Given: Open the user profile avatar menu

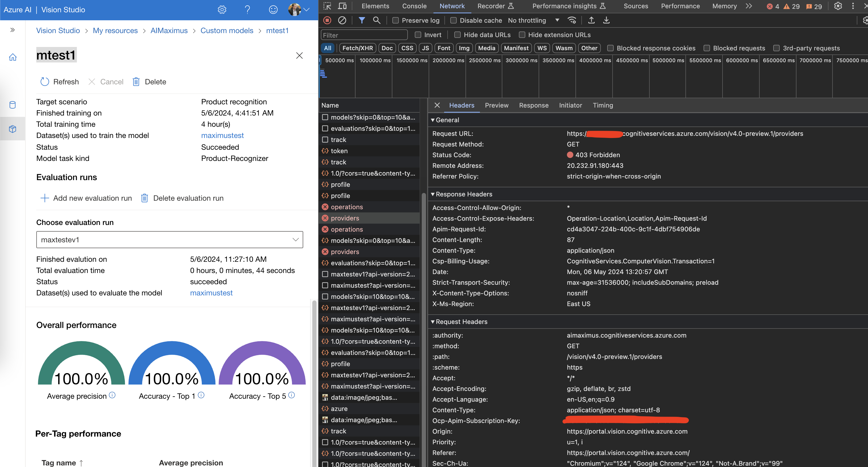Looking at the screenshot, I should coord(299,10).
